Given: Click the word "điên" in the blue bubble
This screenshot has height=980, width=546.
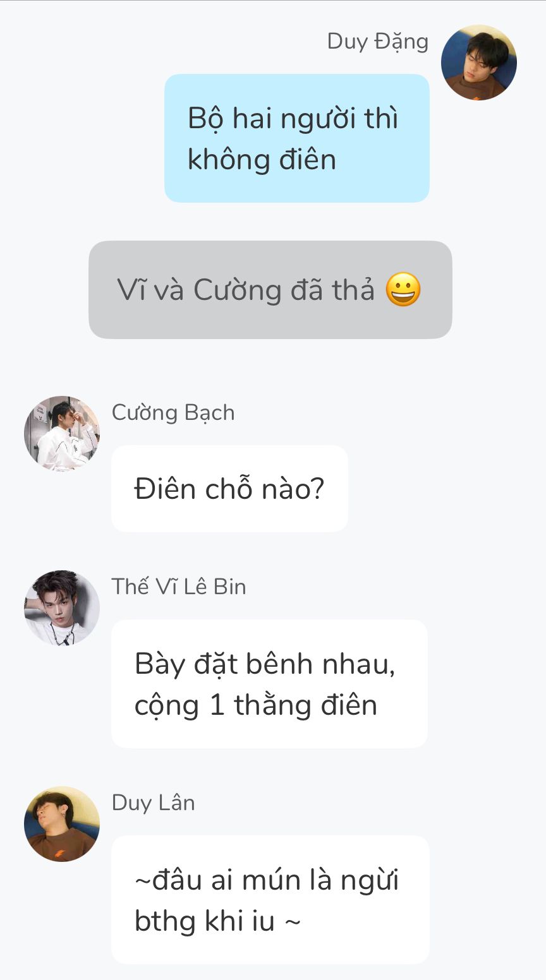Looking at the screenshot, I should click(308, 159).
